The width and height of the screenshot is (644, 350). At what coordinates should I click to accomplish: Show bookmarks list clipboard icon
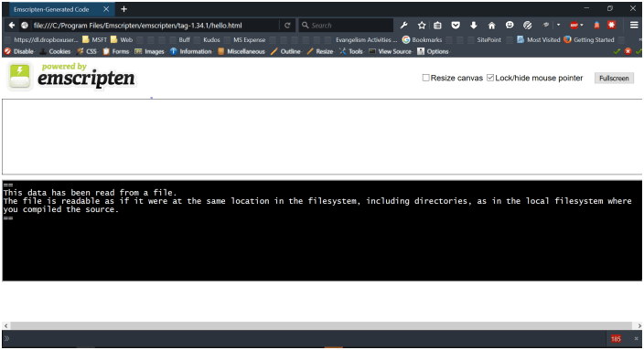(437, 26)
